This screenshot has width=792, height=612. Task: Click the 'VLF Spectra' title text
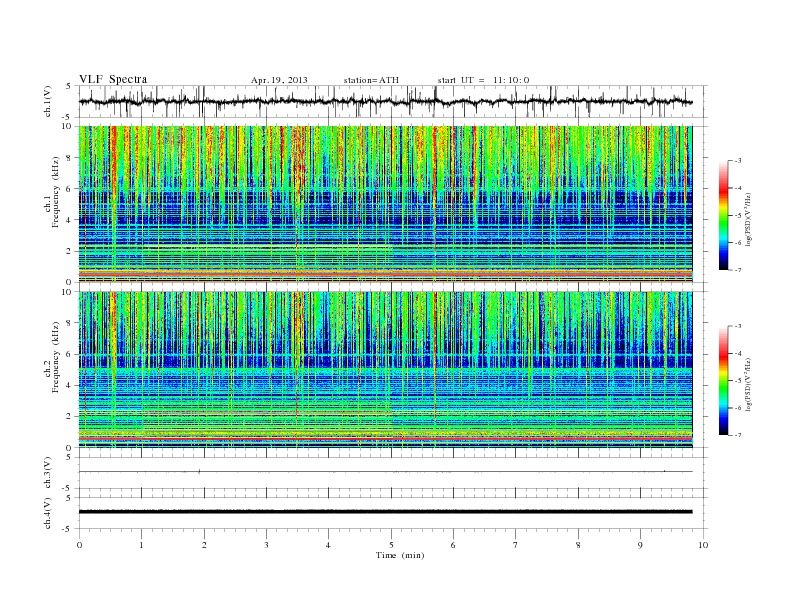coord(113,79)
